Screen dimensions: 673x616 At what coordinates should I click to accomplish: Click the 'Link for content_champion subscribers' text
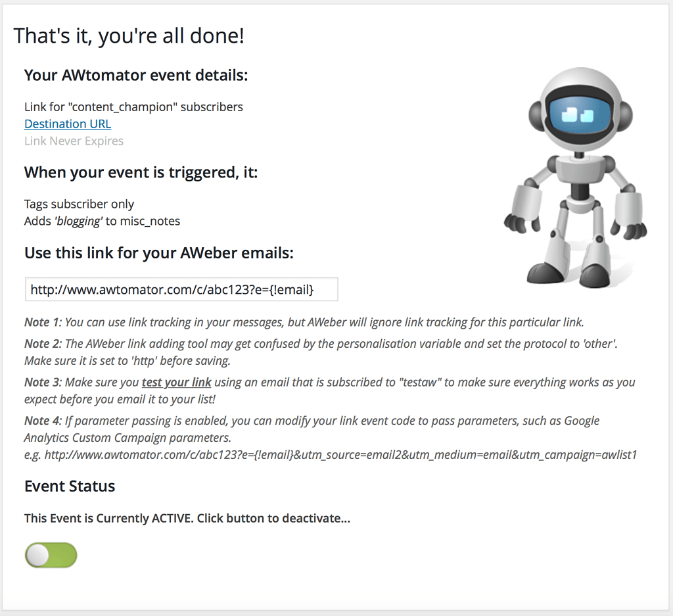(133, 107)
